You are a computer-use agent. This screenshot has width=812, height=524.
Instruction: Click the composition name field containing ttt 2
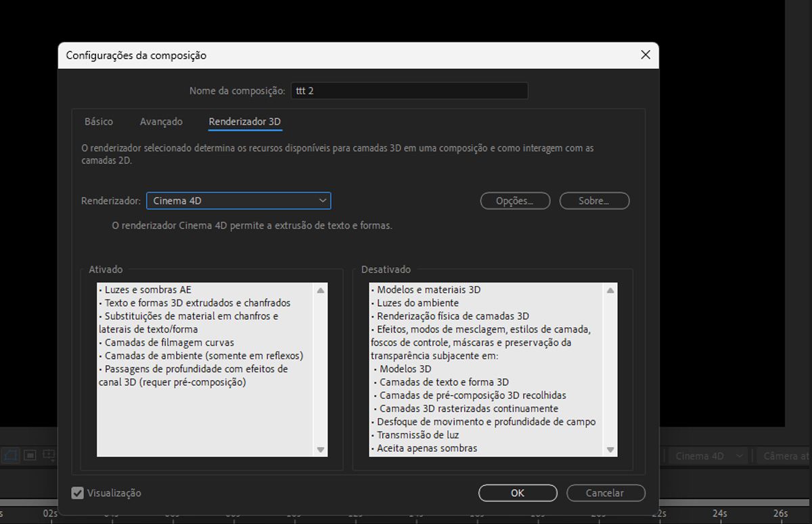point(409,90)
